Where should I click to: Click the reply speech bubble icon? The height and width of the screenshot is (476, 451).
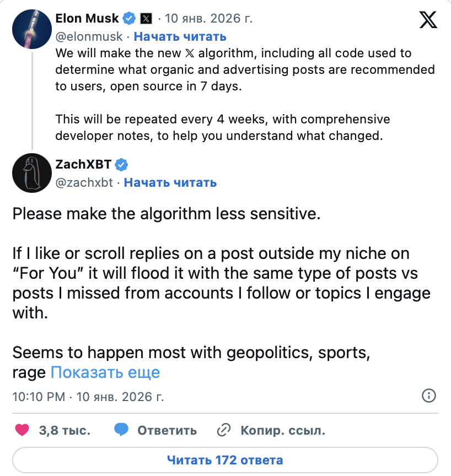(122, 430)
